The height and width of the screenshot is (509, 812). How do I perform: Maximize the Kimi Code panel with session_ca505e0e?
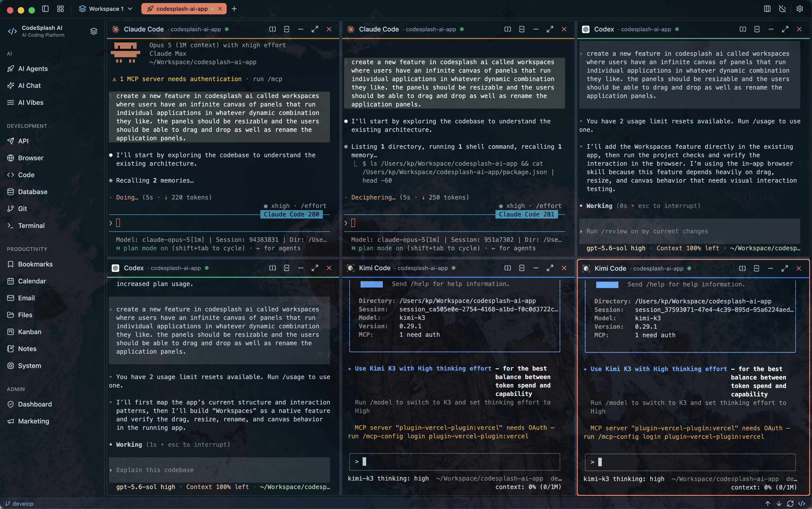[550, 268]
